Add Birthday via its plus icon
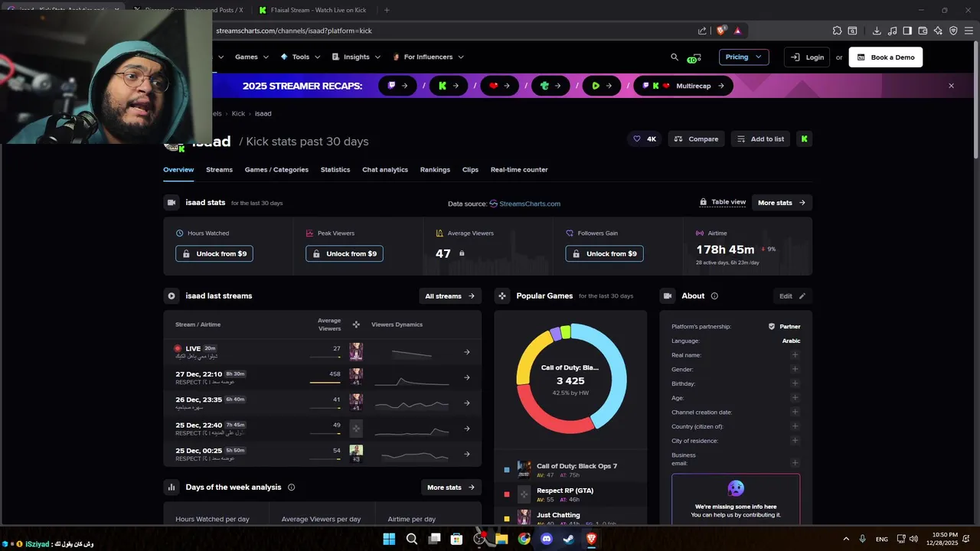980x551 pixels. 795,383
